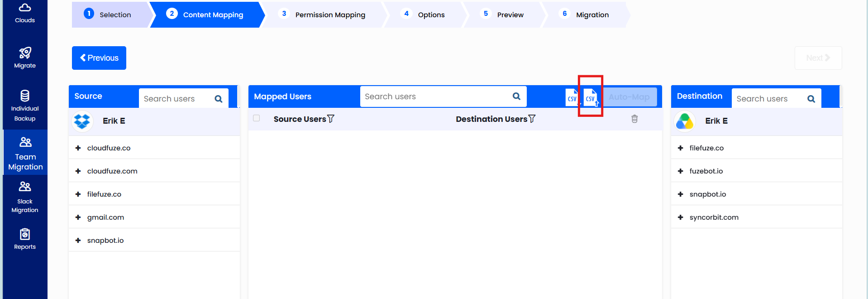868x299 pixels.
Task: Click Erik E in Source panel
Action: pyautogui.click(x=114, y=121)
